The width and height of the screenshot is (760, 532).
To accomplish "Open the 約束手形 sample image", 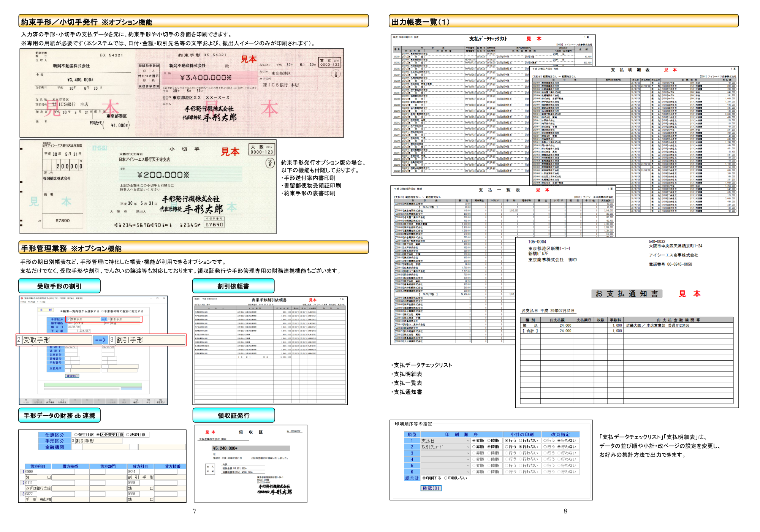I will coord(182,93).
